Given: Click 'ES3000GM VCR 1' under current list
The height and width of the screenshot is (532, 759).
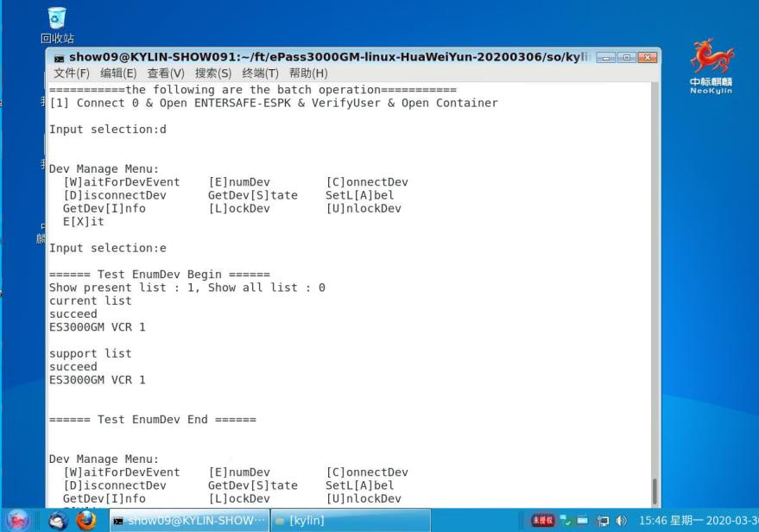Looking at the screenshot, I should point(97,327).
